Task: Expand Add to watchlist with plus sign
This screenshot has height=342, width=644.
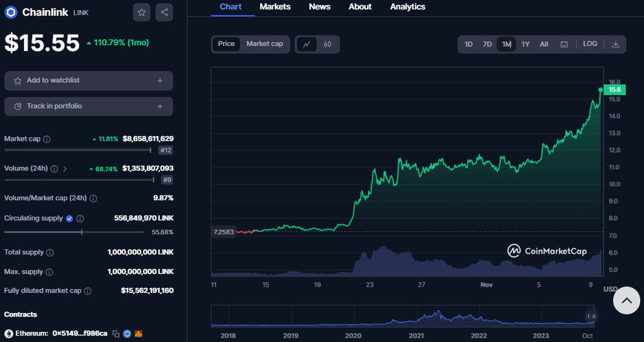Action: pos(160,81)
